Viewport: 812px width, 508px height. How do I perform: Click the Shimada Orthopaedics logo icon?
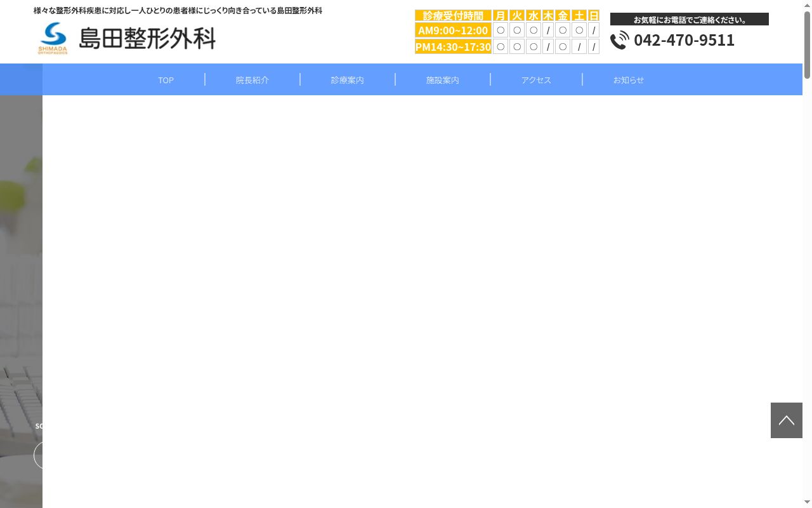point(53,38)
